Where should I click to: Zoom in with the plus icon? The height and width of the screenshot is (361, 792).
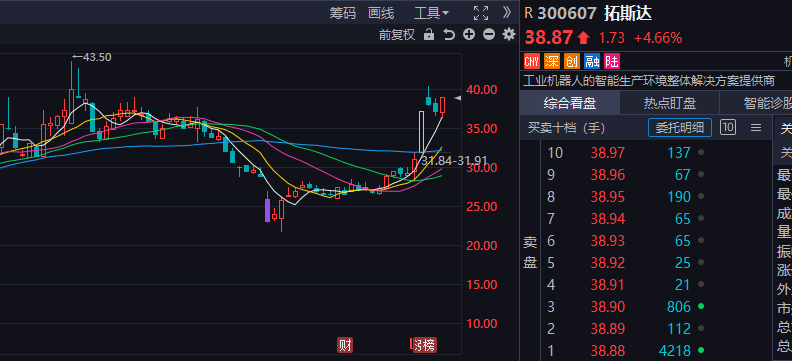coord(469,34)
